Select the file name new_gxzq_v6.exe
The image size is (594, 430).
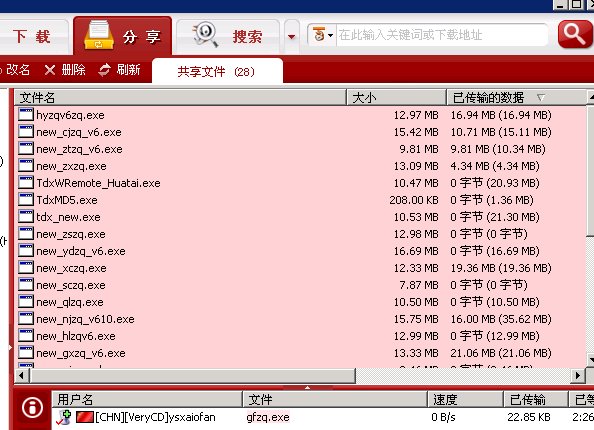81,353
